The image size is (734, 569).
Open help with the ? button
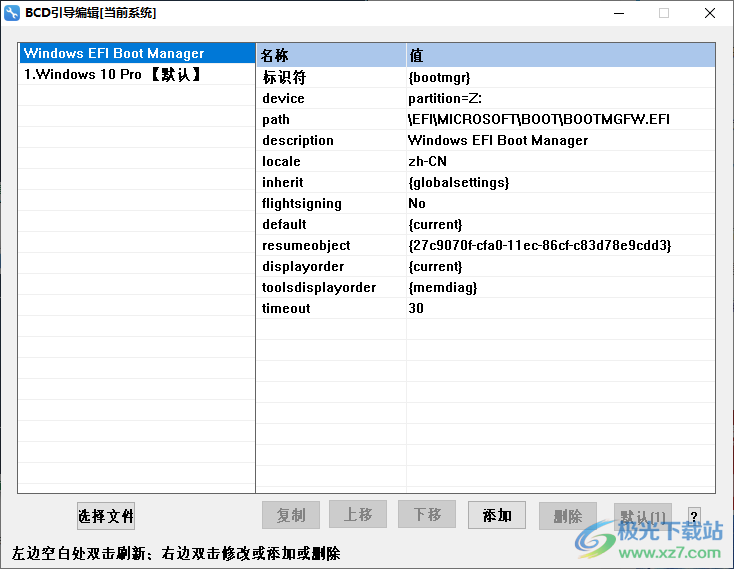click(694, 517)
